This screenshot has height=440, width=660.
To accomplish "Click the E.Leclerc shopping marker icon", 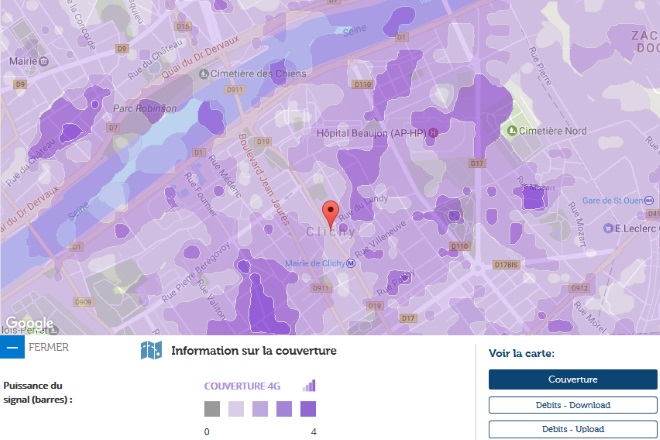I will click(608, 228).
